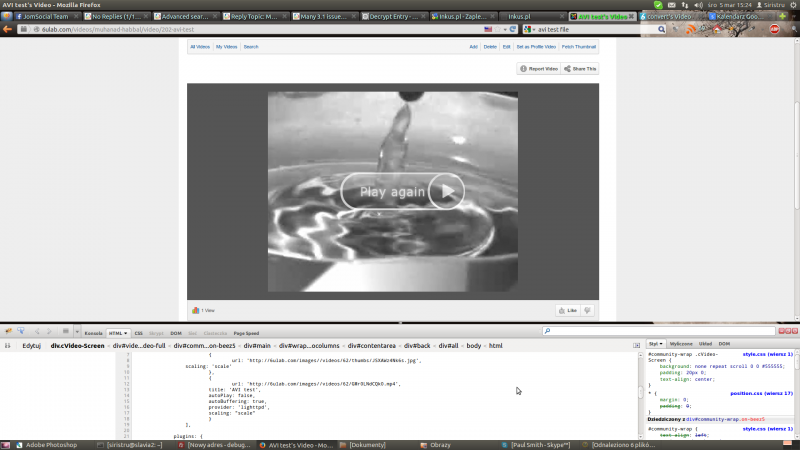
Task: Open the Skrypt tab in Firebug
Action: pyautogui.click(x=156, y=333)
